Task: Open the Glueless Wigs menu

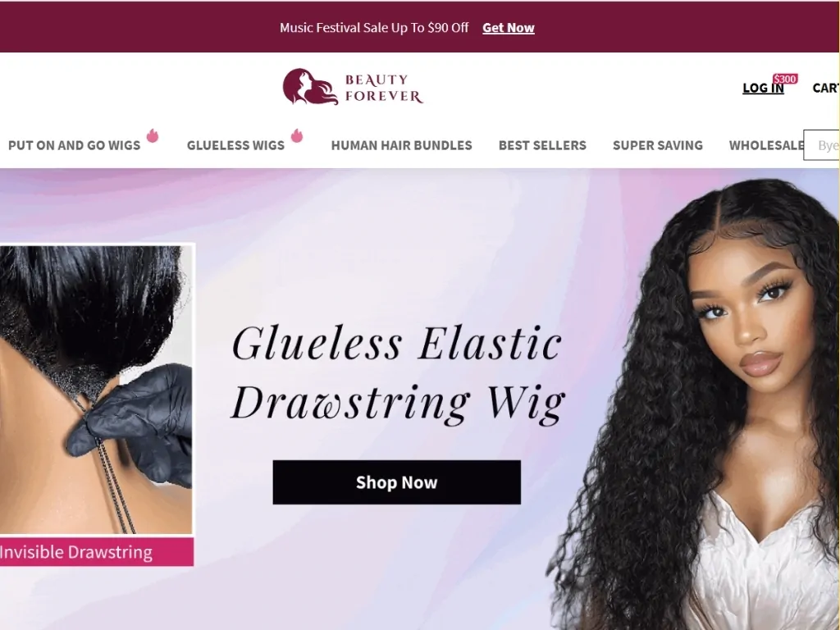Action: [x=235, y=145]
